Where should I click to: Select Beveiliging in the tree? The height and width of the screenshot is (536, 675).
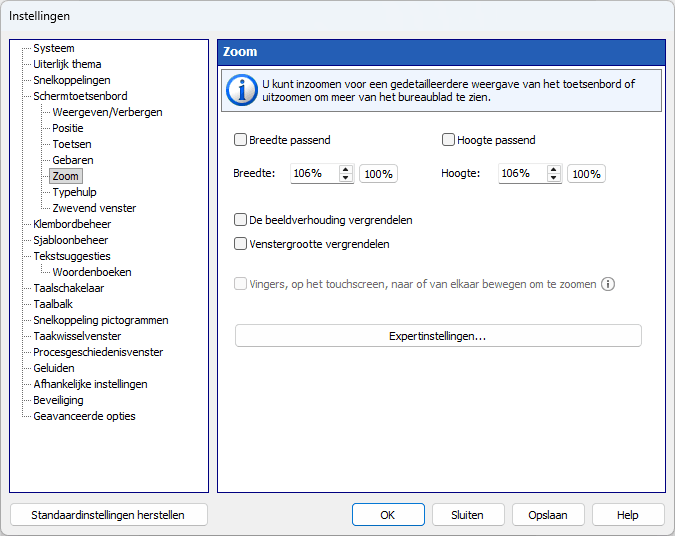coord(58,400)
